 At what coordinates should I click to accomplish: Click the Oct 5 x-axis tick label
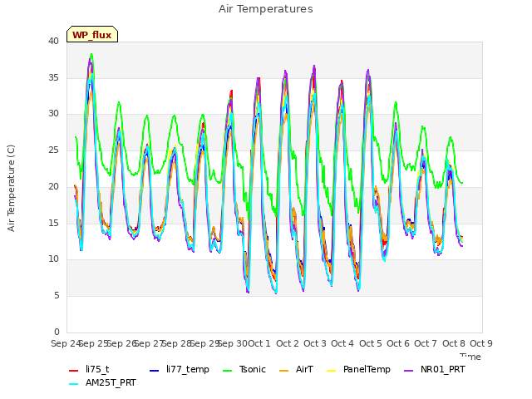[371, 343]
